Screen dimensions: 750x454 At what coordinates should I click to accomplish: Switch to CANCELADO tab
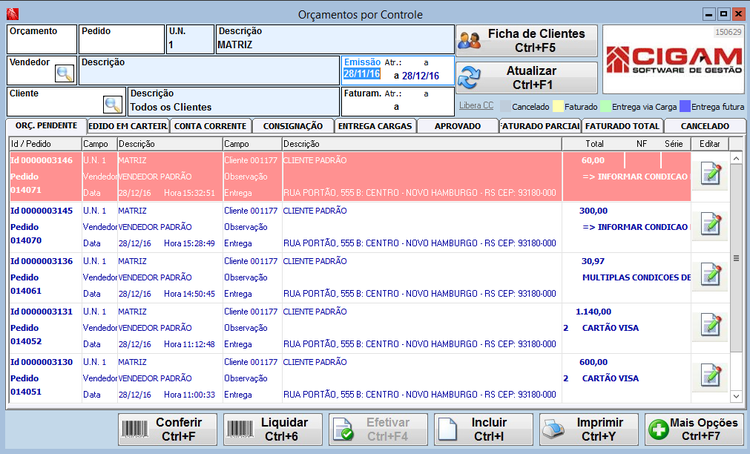(705, 126)
